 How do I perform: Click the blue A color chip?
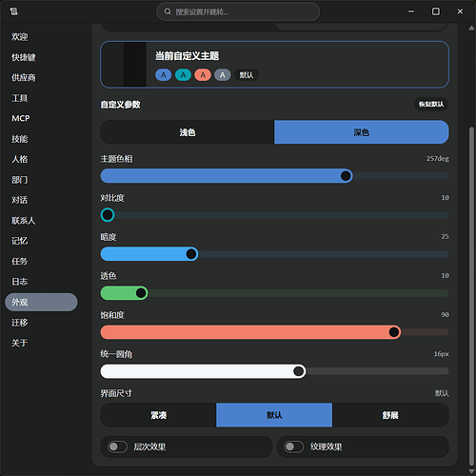[x=164, y=75]
